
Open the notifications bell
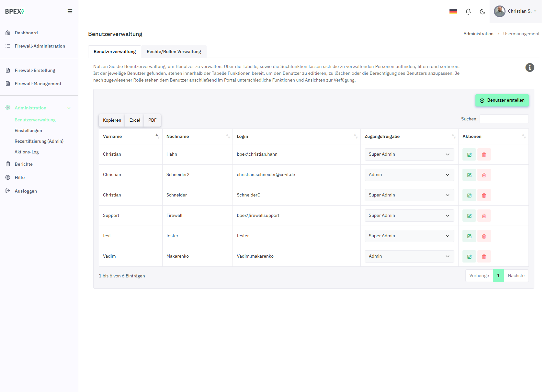tap(468, 12)
